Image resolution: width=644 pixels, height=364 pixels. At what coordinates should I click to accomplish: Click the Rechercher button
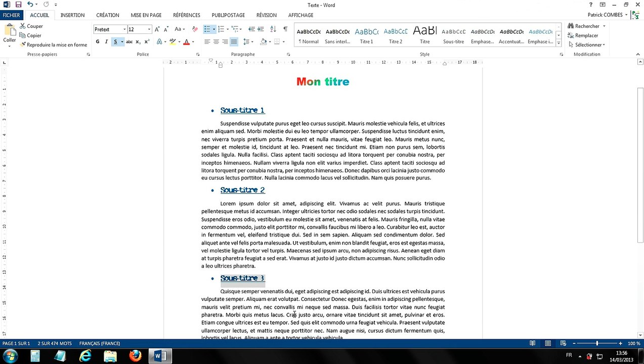(x=583, y=26)
